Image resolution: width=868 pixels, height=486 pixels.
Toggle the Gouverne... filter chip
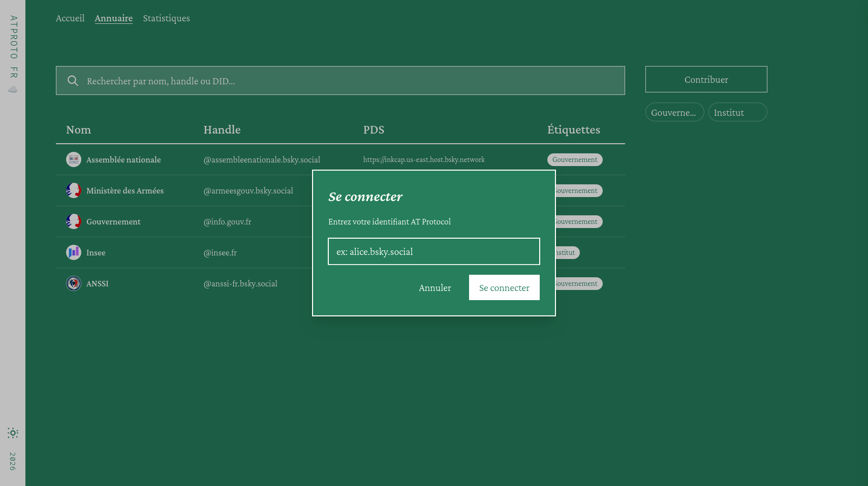point(674,112)
